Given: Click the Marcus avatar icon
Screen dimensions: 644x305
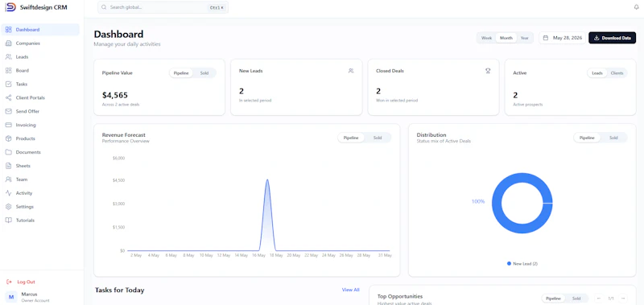Looking at the screenshot, I should point(11,297).
